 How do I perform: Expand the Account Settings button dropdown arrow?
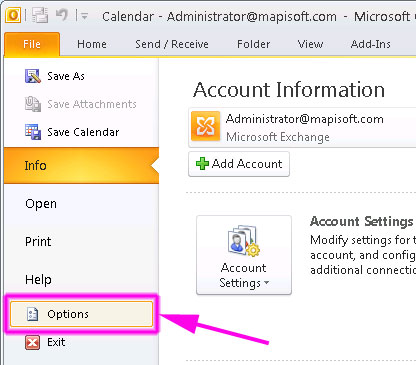click(266, 283)
